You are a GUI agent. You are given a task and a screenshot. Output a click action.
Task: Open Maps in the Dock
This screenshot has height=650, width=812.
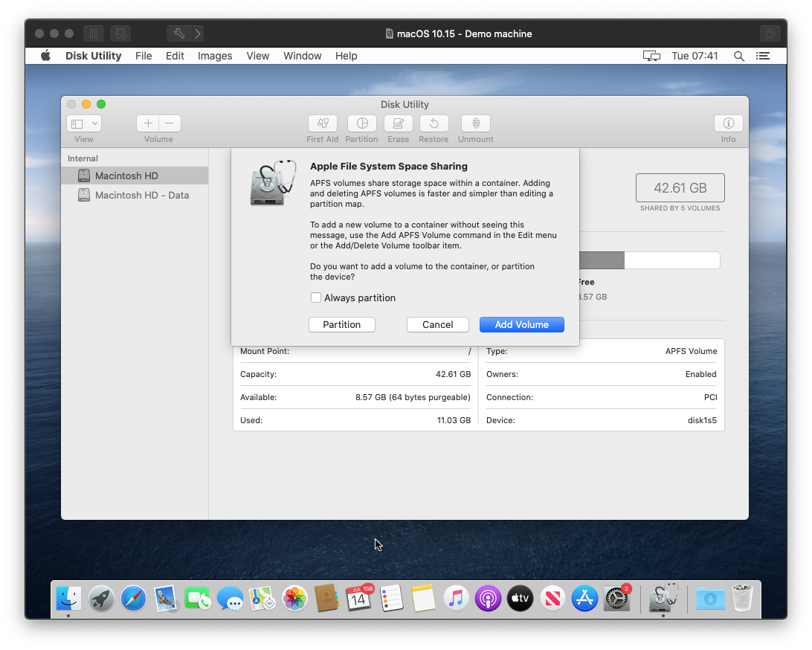click(262, 599)
